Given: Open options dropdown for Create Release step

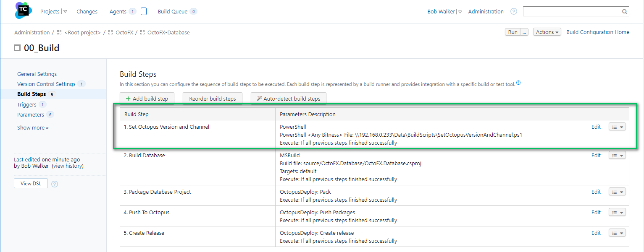Looking at the screenshot, I should (x=617, y=233).
